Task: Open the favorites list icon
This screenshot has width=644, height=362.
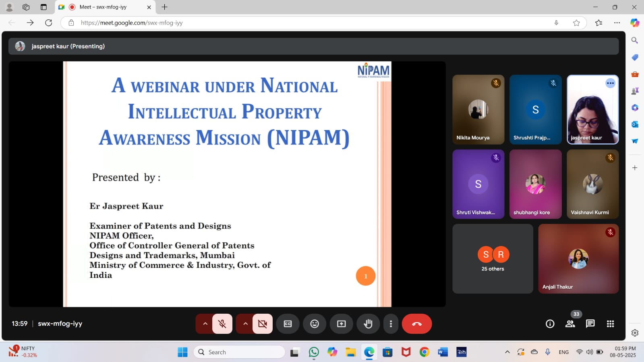Action: pos(598,23)
